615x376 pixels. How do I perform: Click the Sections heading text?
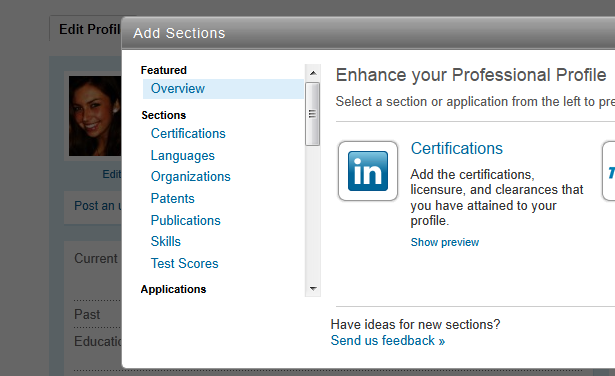pyautogui.click(x=164, y=115)
